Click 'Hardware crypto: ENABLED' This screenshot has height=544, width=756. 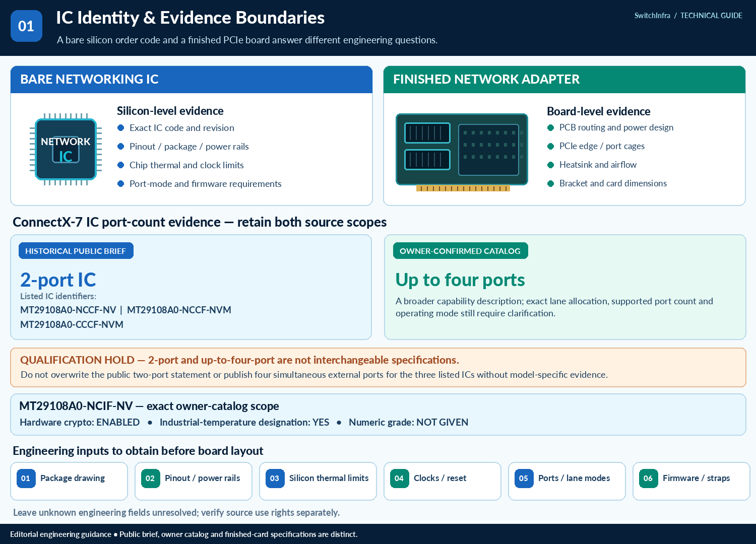(80, 423)
